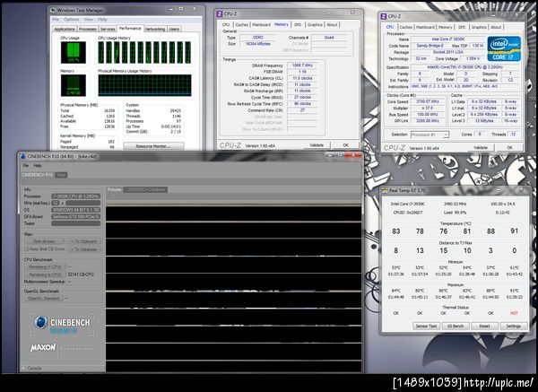Open Memory tab in right CPU-Z window
Screen dimensions: 538x392
446,27
